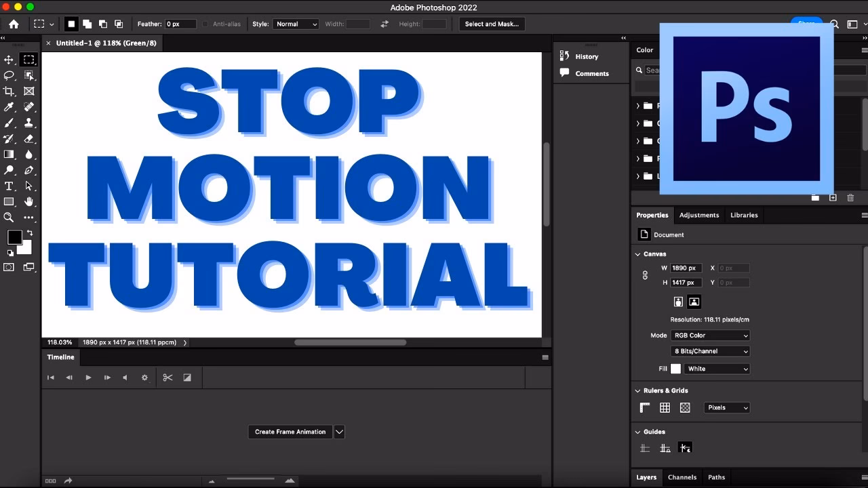Toggle the width-height aspect ratio link
The image size is (868, 488).
[645, 275]
